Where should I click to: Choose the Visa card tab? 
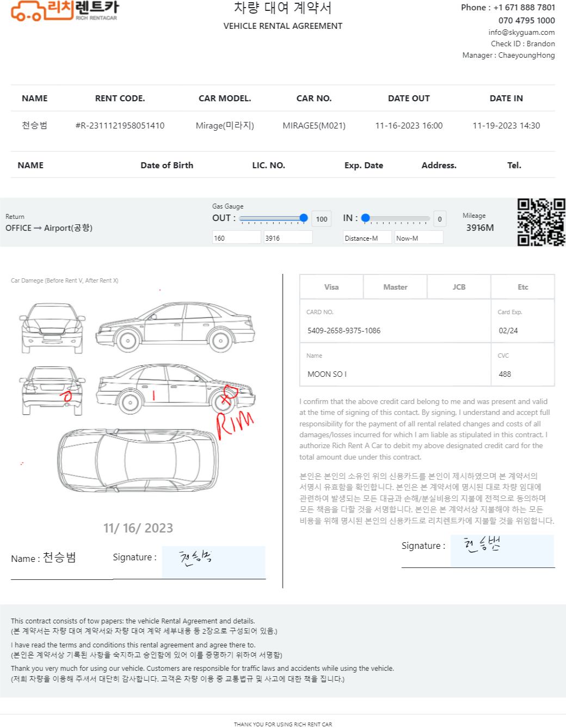coord(331,287)
